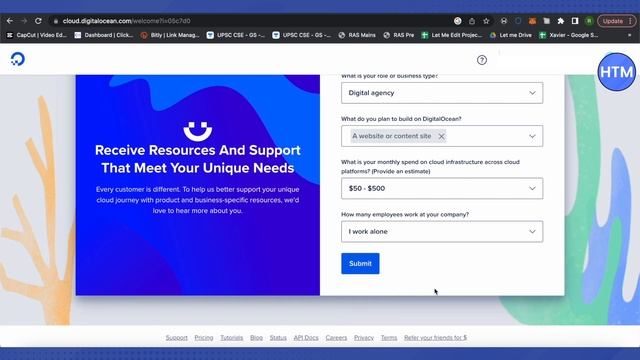The height and width of the screenshot is (360, 640).
Task: Open the $50 - $500 monthly spend dropdown
Action: (442, 188)
